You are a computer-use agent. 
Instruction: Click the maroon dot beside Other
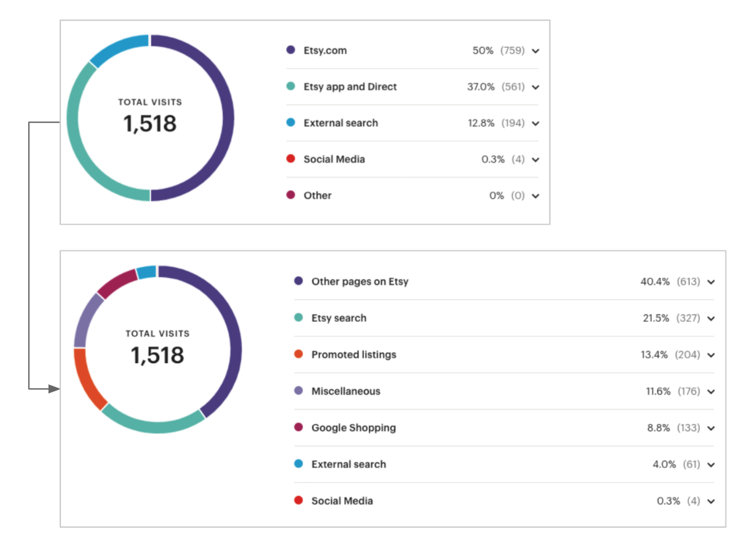291,195
